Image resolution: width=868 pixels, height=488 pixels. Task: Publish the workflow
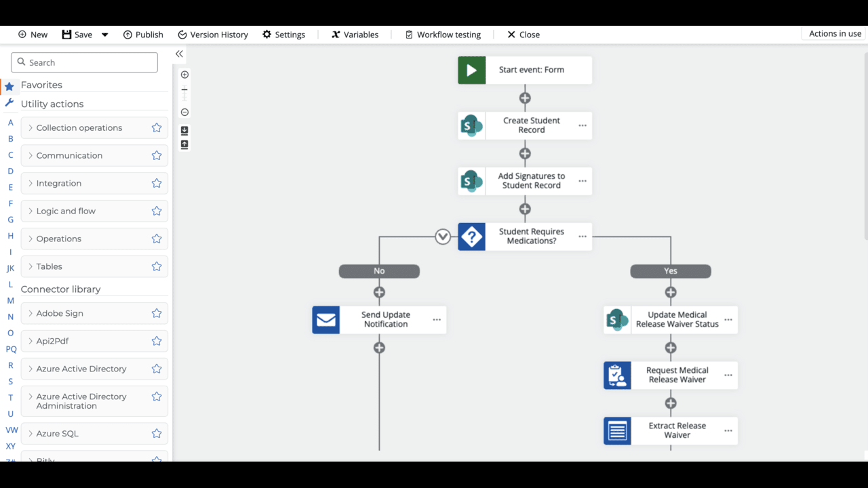[143, 35]
